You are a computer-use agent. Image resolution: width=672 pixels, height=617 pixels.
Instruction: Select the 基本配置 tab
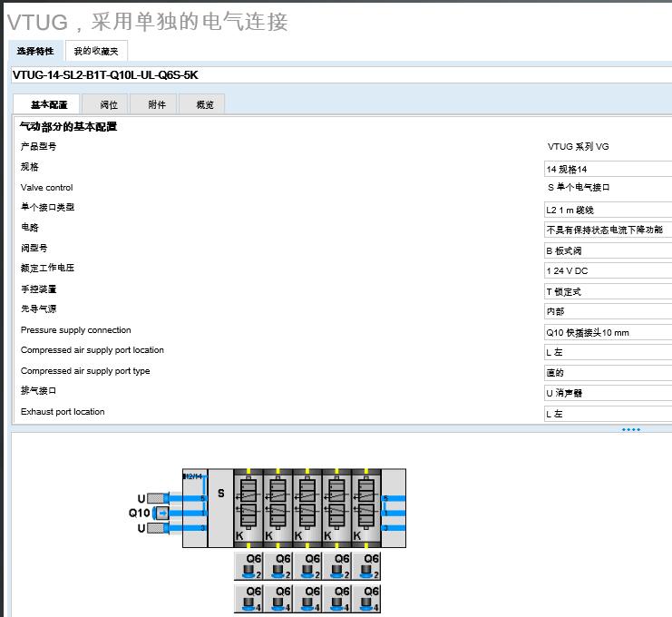point(47,104)
